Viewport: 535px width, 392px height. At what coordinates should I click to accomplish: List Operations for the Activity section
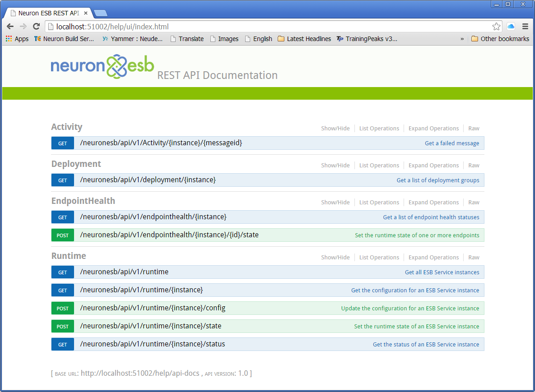pos(379,129)
